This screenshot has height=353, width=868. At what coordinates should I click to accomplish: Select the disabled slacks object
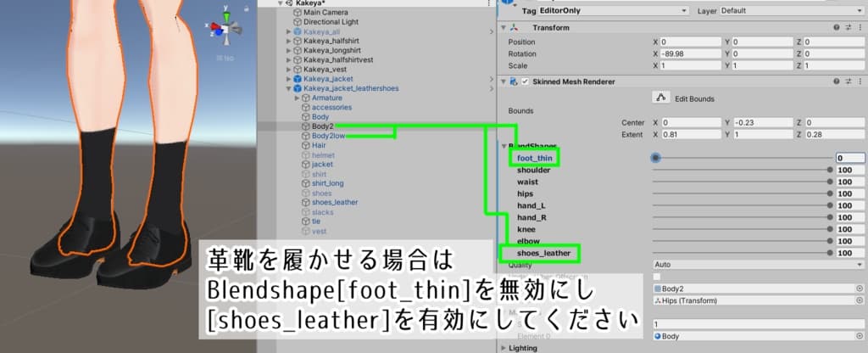(x=323, y=212)
